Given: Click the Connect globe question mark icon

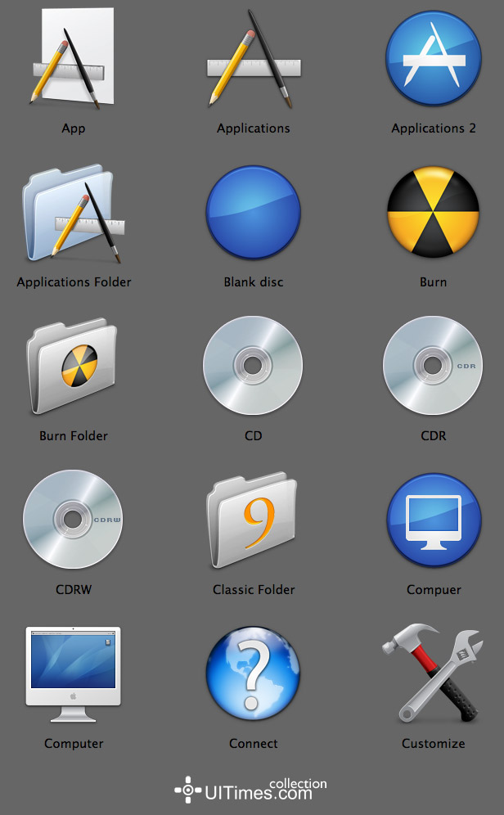Looking at the screenshot, I should coord(253,673).
